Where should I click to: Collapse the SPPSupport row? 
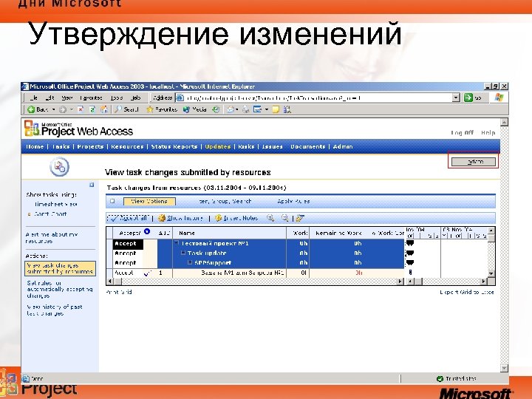[190, 262]
